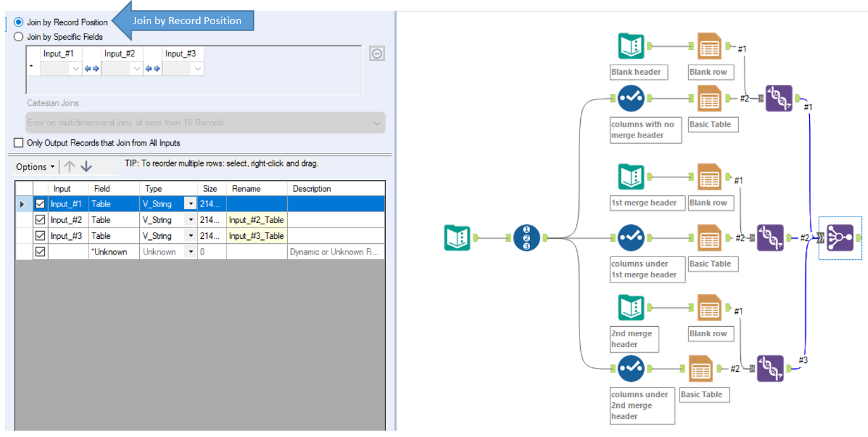This screenshot has height=437, width=868.
Task: Enable 'Only Output Records that Join from All Inputs'
Action: (x=18, y=142)
